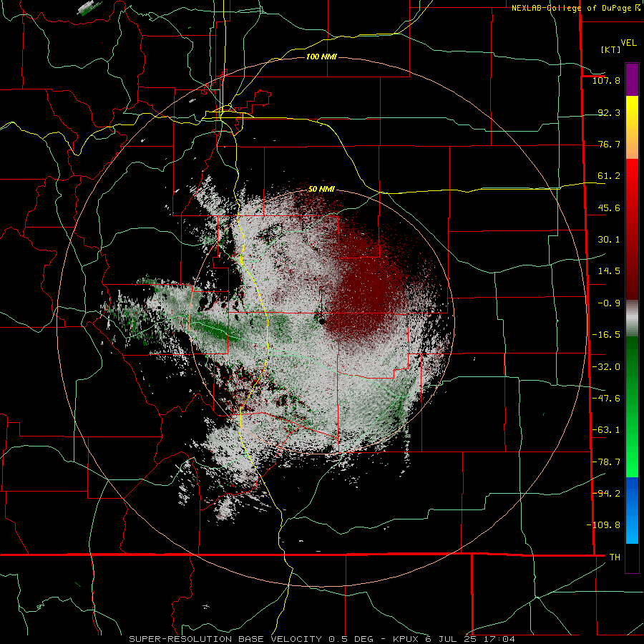Screen dimensions: 644x644
Task: Click the KPUX radar site dot at the rings' center
Action: click(x=321, y=320)
